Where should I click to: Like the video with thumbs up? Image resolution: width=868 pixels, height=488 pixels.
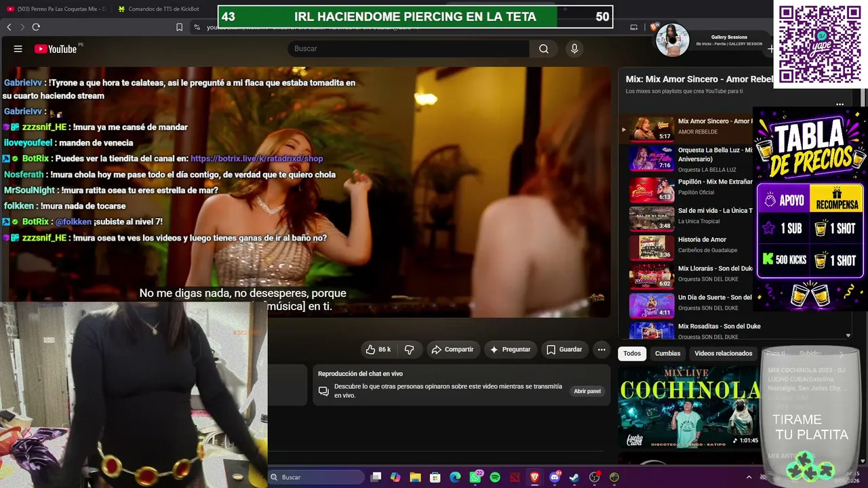point(378,350)
